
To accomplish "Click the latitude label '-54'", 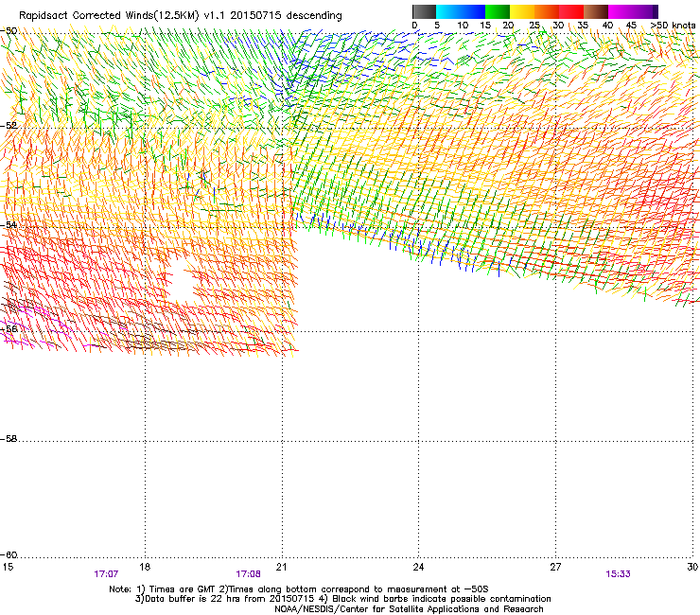I will [9, 225].
